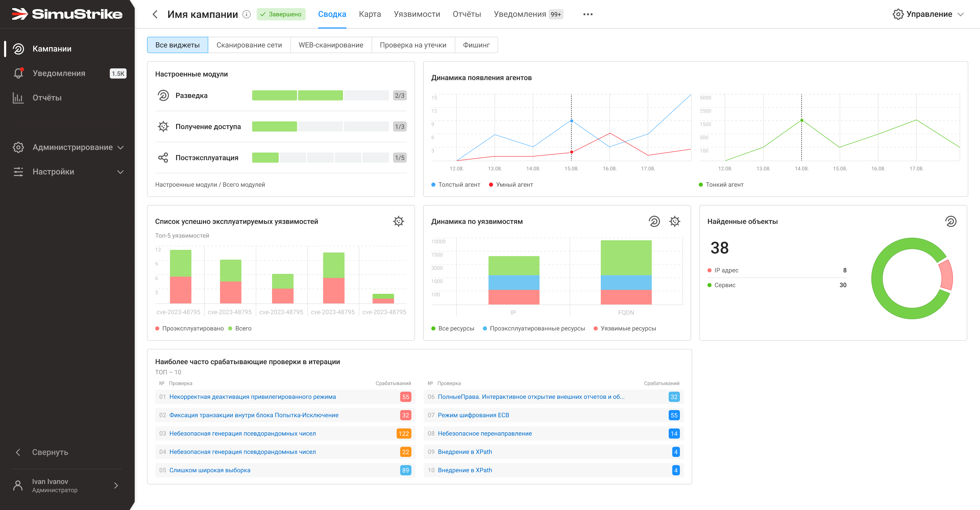Screen dimensions: 980x510
Task: Switch to the Уязвимости tab
Action: [x=417, y=14]
